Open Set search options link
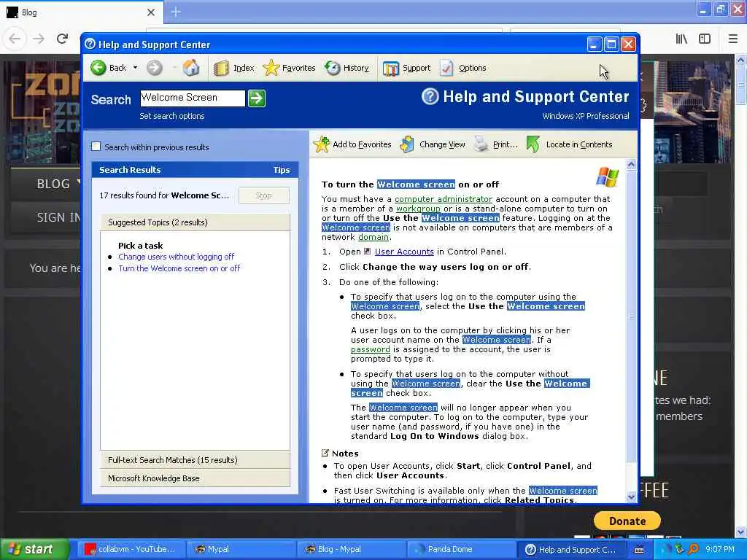 [172, 116]
